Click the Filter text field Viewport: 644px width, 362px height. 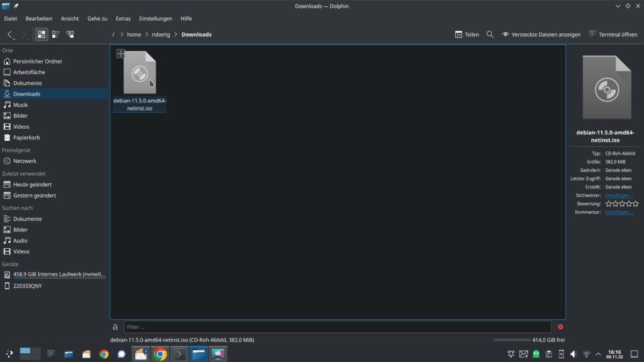[x=338, y=327]
